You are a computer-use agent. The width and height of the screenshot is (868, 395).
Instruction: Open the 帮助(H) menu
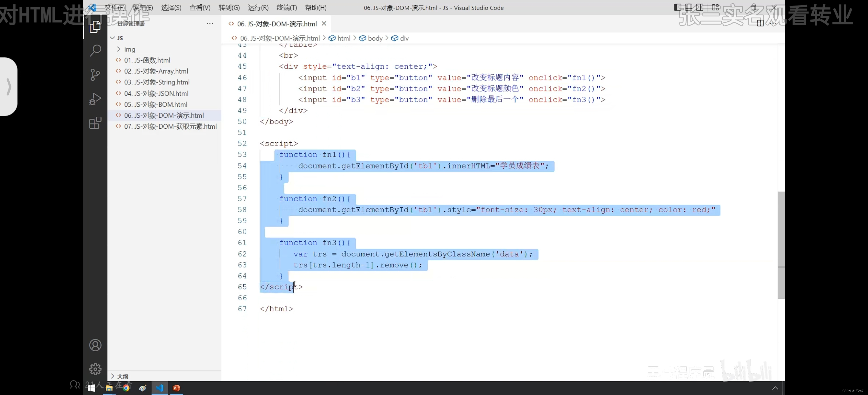point(316,7)
